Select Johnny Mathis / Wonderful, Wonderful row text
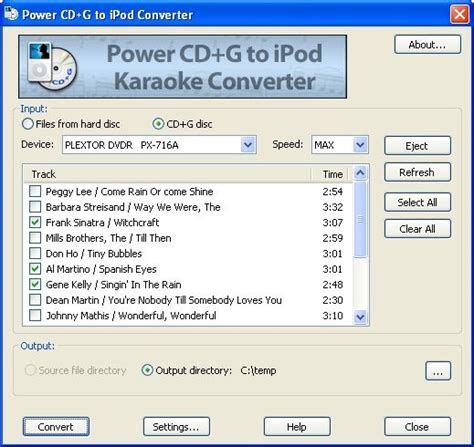This screenshot has width=474, height=447. coord(131,316)
